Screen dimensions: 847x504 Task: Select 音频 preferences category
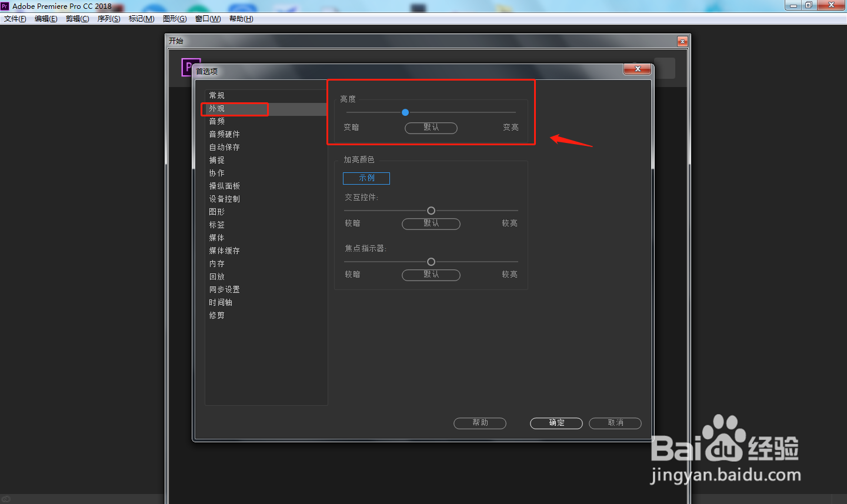[266, 121]
